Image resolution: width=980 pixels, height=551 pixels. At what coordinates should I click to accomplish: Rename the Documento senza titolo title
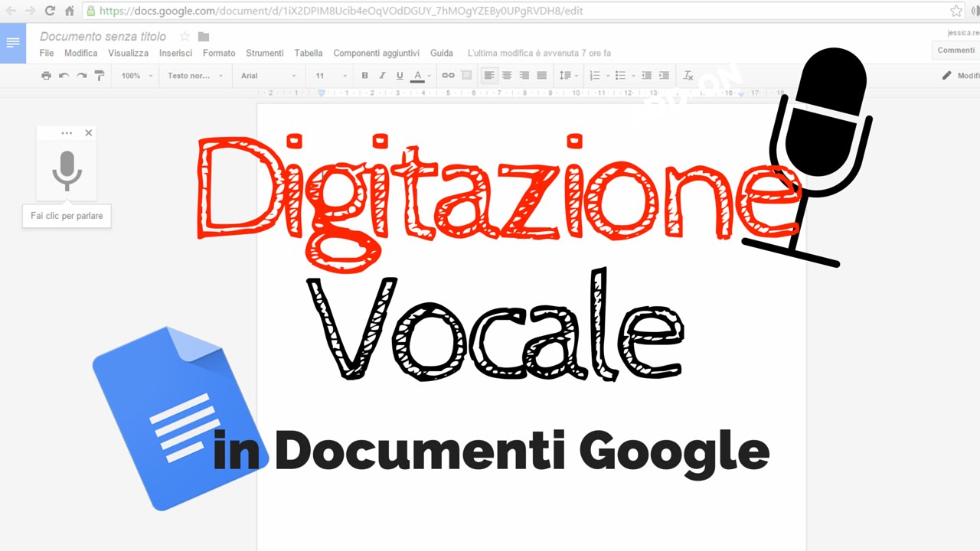103,36
